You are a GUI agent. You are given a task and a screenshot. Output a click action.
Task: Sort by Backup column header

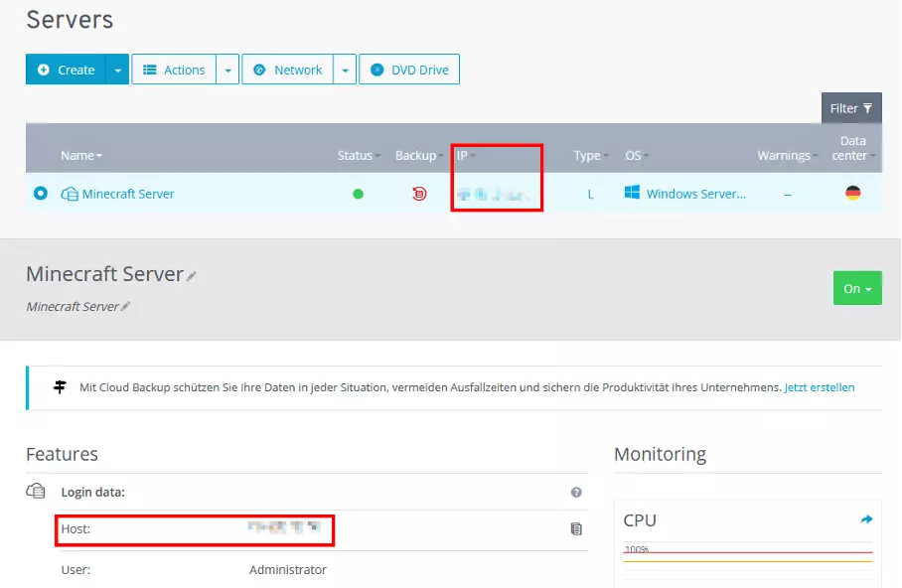[419, 155]
